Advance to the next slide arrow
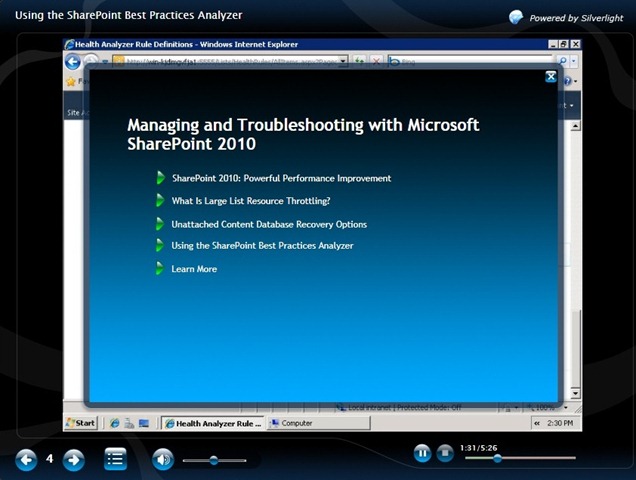The height and width of the screenshot is (480, 636). tap(73, 460)
